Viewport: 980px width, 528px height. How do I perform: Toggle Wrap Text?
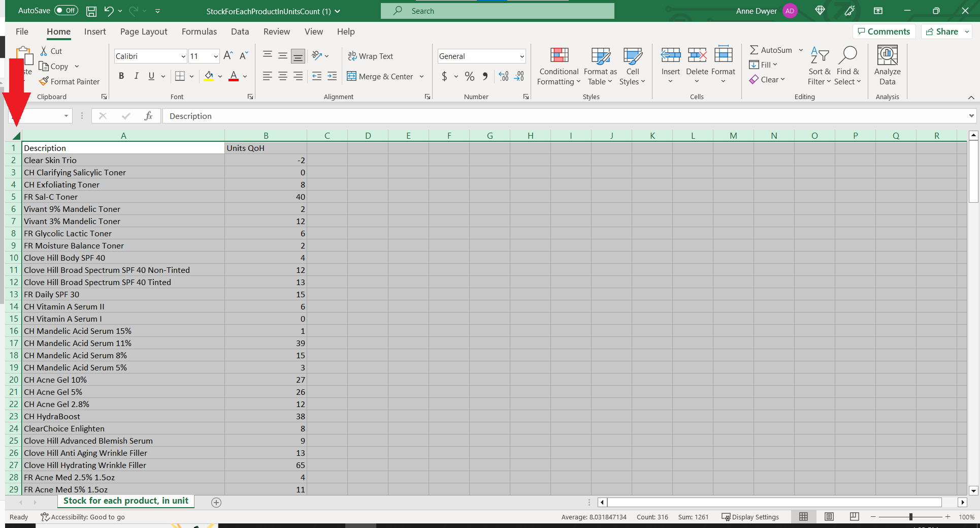370,56
